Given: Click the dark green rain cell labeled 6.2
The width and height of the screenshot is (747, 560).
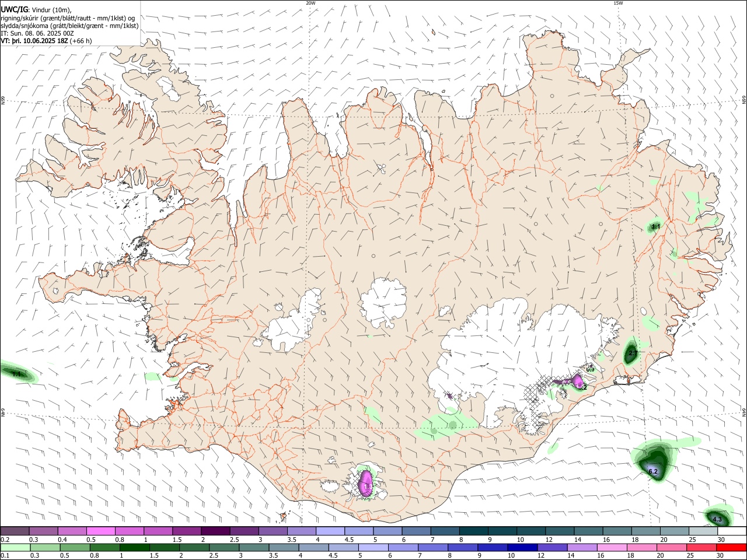Looking at the screenshot, I should (x=654, y=461).
